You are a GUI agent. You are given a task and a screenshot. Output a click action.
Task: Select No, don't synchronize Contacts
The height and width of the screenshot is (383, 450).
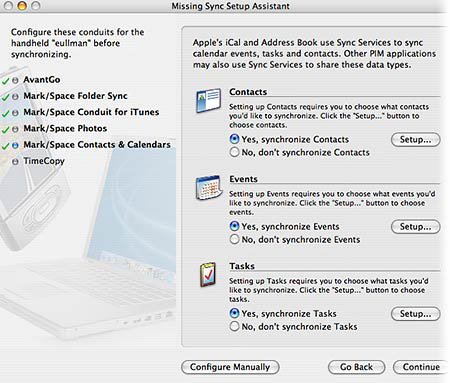click(x=235, y=152)
